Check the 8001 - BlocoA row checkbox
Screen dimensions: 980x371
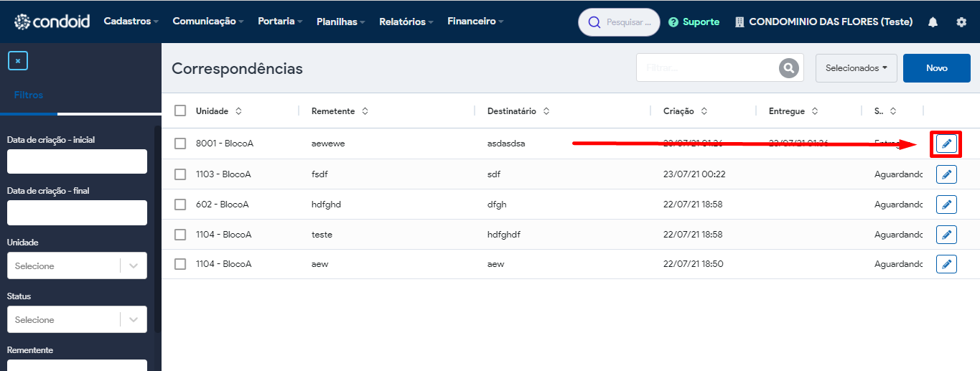[180, 144]
